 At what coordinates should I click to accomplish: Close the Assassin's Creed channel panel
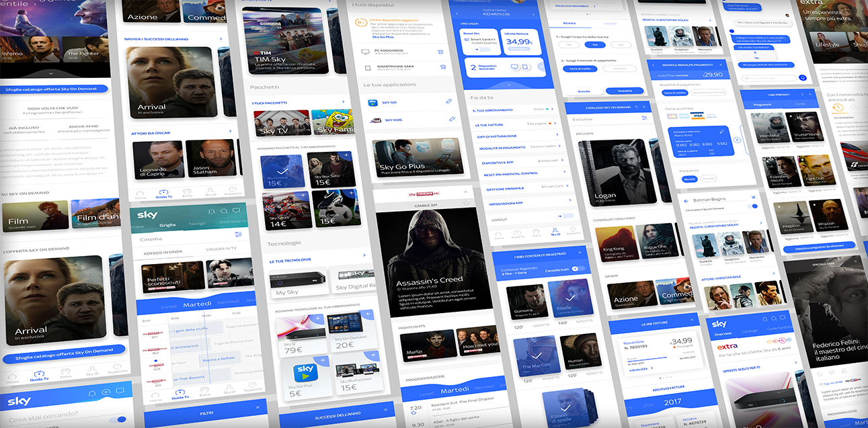click(x=466, y=191)
